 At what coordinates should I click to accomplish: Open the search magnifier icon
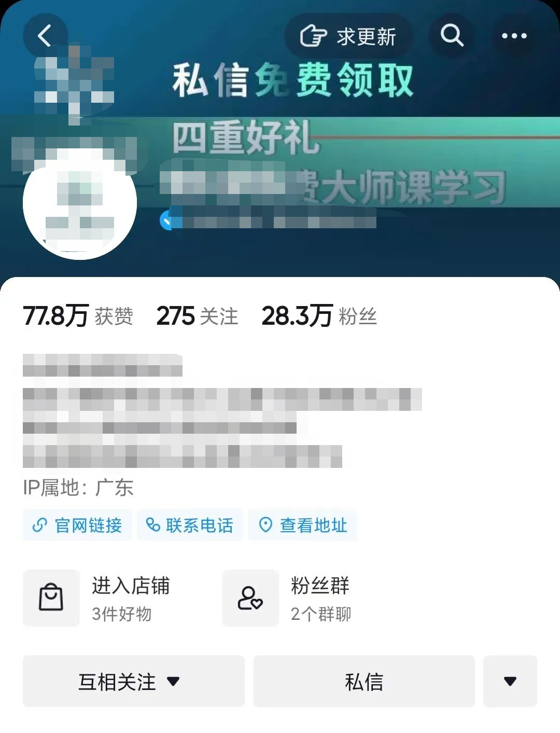(x=452, y=36)
